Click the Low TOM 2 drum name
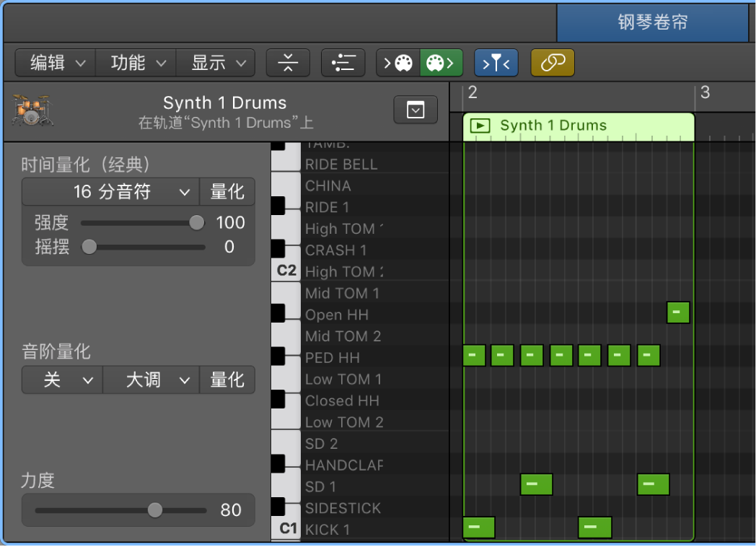756x547 pixels. click(x=344, y=423)
